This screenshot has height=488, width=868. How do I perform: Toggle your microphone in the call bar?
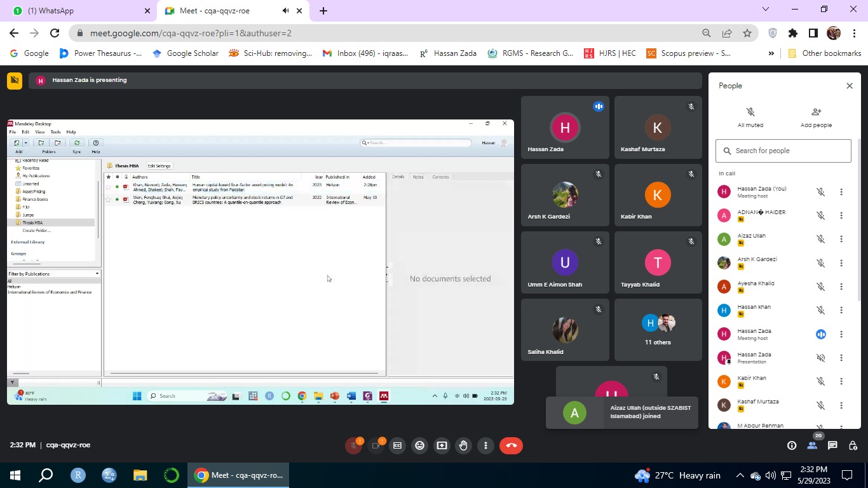point(353,445)
